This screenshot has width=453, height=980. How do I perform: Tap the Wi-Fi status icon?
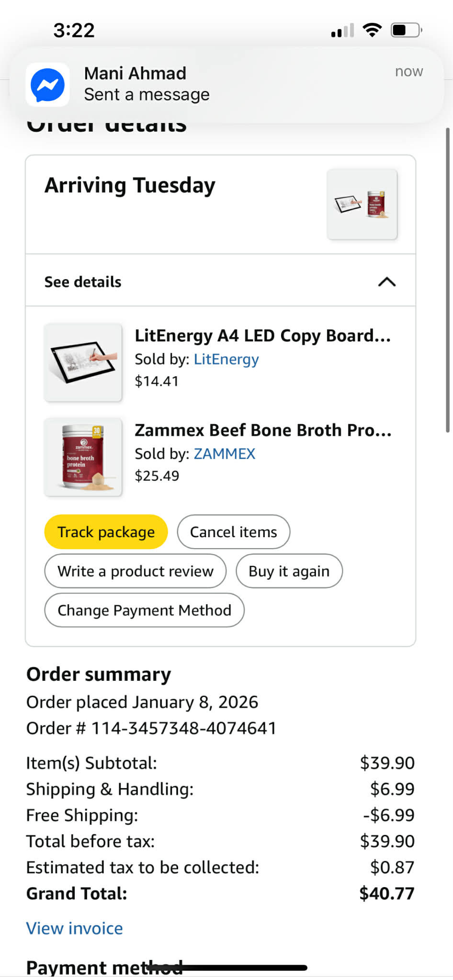click(372, 30)
